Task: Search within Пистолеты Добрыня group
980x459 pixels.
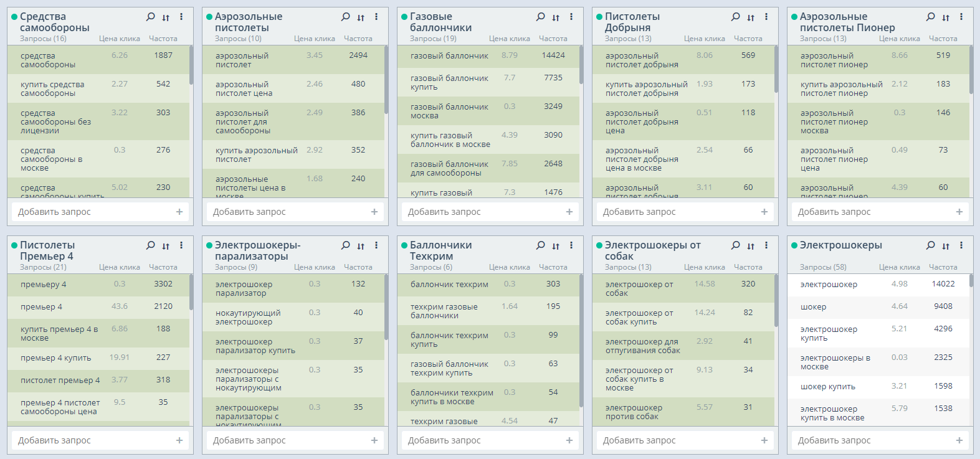Action: pos(735,17)
